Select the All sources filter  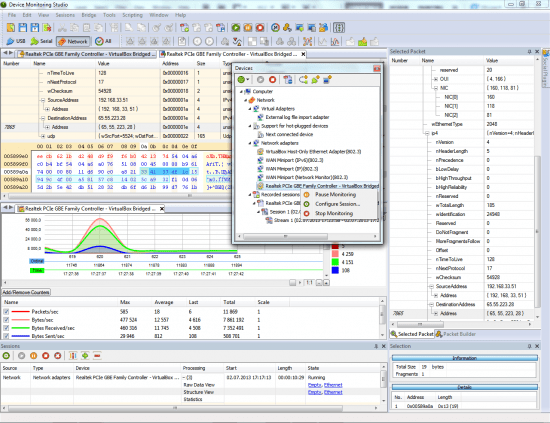pyautogui.click(x=103, y=41)
